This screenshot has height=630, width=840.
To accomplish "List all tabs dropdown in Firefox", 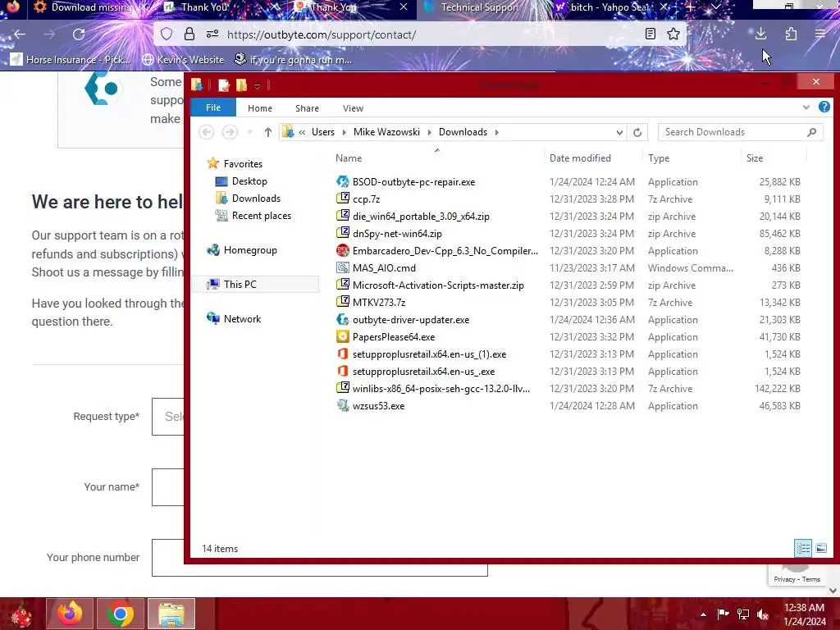I will click(716, 7).
